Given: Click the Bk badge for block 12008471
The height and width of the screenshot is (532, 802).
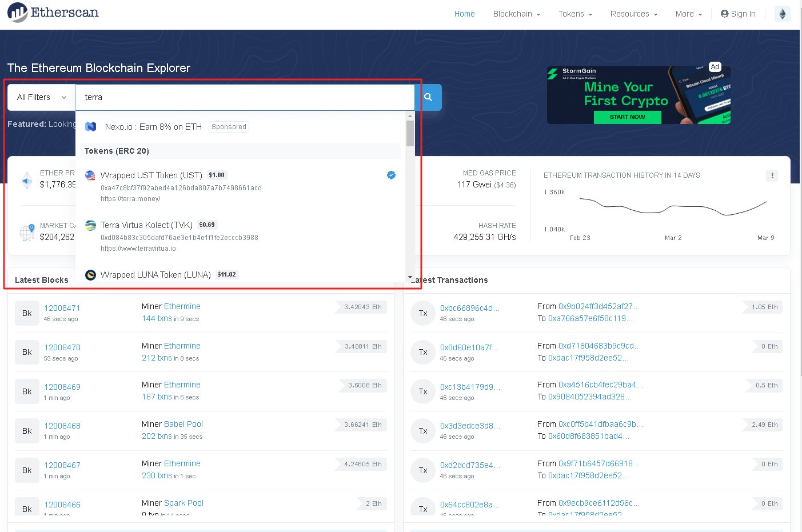Looking at the screenshot, I should [x=27, y=313].
